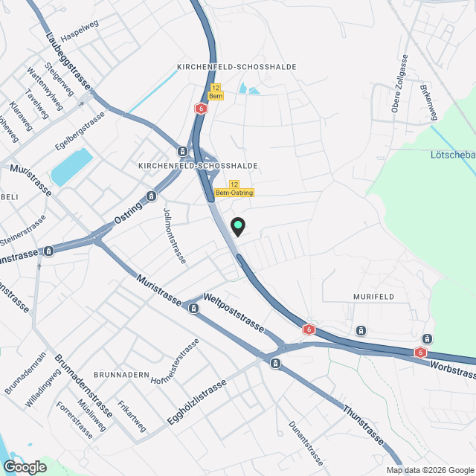Image resolution: width=476 pixels, height=476 pixels.
Task: Click the route 6 shield above Worbstrasse
Action: [x=420, y=353]
